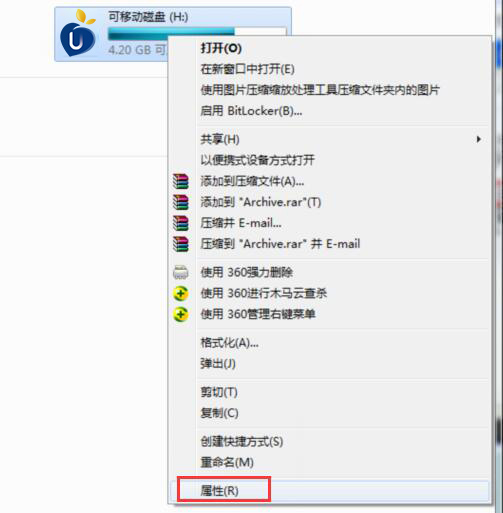Expand the 共享(H) submenu arrow
503x513 pixels.
coord(479,139)
